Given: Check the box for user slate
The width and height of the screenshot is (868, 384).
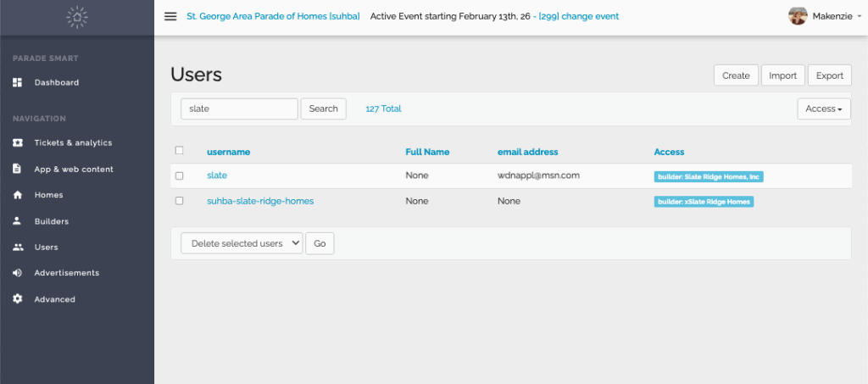Looking at the screenshot, I should [x=179, y=175].
